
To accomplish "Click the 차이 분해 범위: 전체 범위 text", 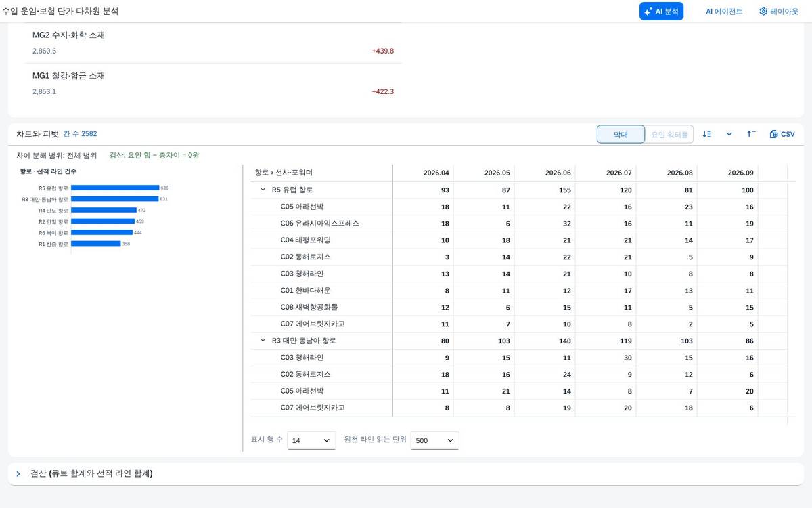I will click(x=57, y=155).
